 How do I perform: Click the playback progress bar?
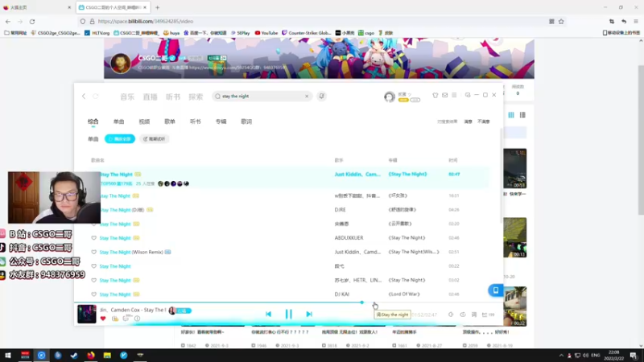point(289,302)
